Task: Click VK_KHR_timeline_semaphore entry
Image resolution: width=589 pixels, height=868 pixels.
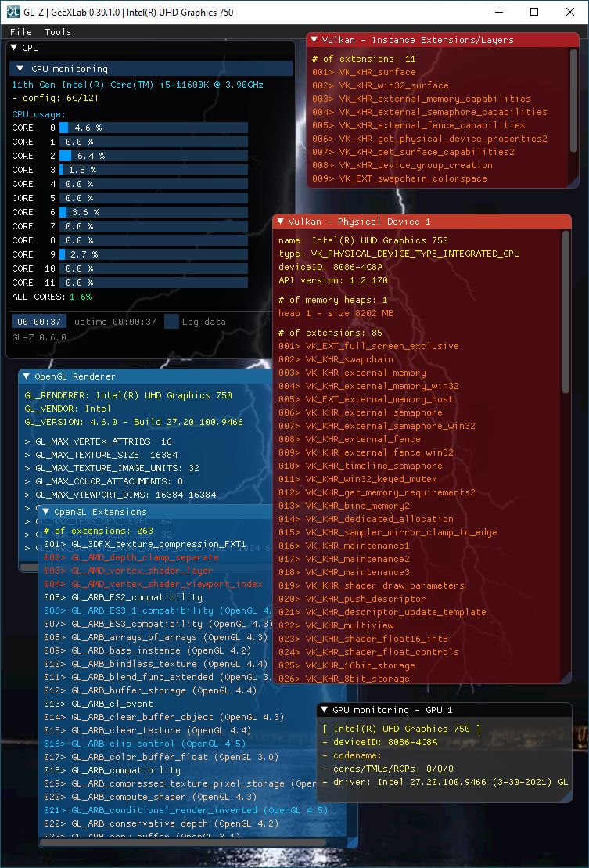Action: 360,466
